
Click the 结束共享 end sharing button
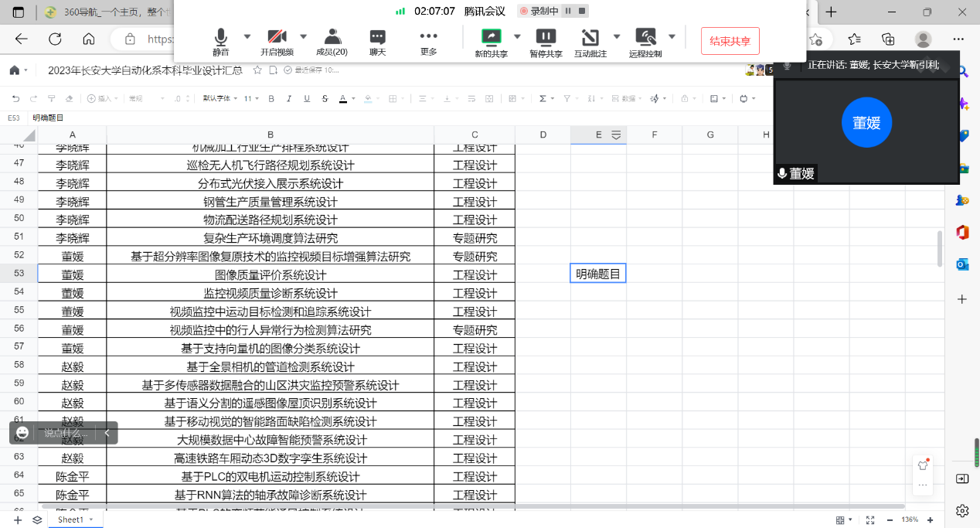click(x=730, y=41)
